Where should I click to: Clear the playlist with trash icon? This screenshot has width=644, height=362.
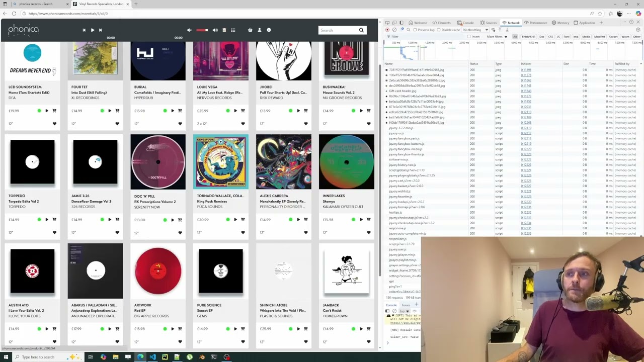coord(224,30)
